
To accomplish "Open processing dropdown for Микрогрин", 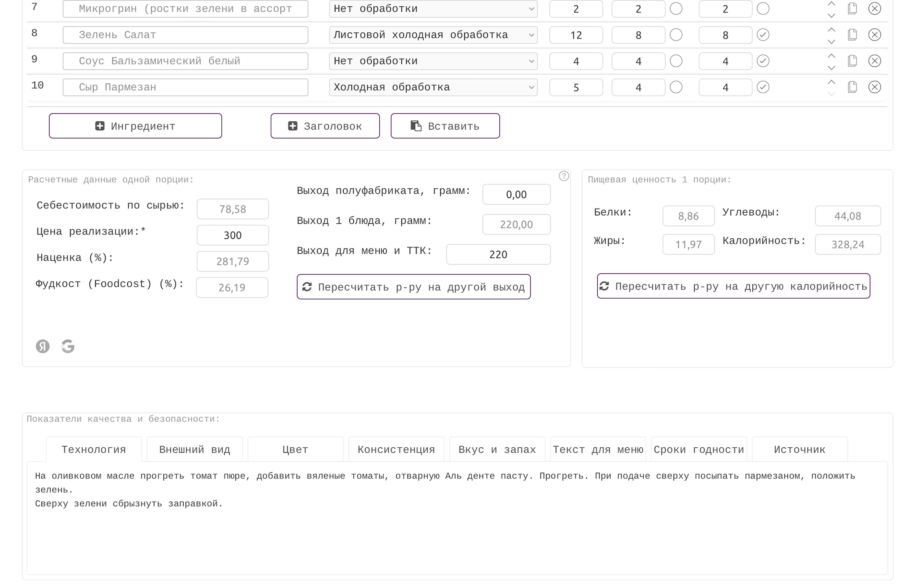I will pos(433,8).
